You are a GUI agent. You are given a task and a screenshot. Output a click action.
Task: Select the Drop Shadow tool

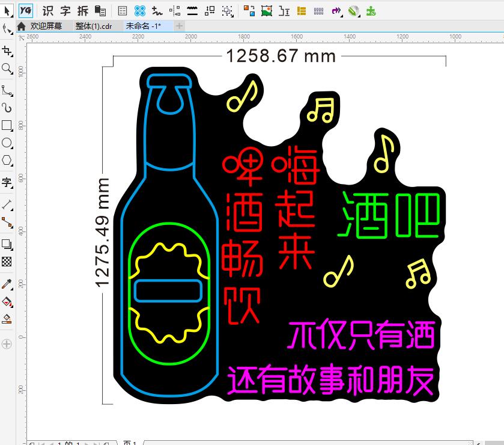[7, 245]
